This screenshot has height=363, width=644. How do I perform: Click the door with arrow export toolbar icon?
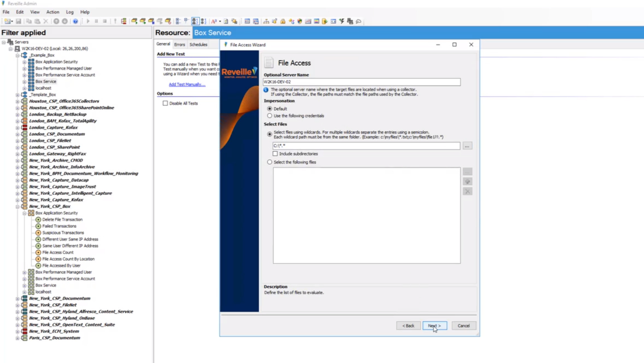click(325, 22)
